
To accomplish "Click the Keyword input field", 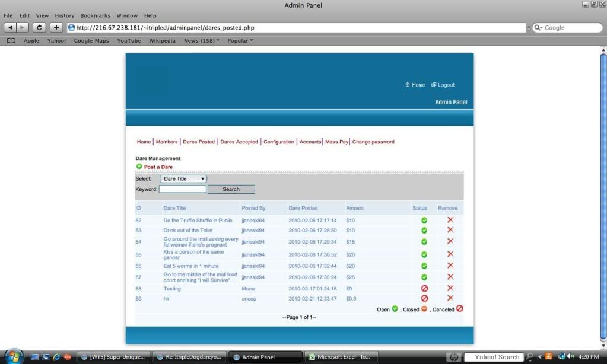I will [182, 189].
